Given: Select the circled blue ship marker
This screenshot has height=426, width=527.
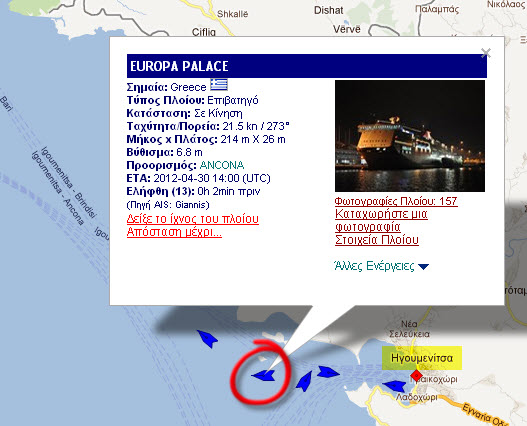Looking at the screenshot, I should click(263, 375).
